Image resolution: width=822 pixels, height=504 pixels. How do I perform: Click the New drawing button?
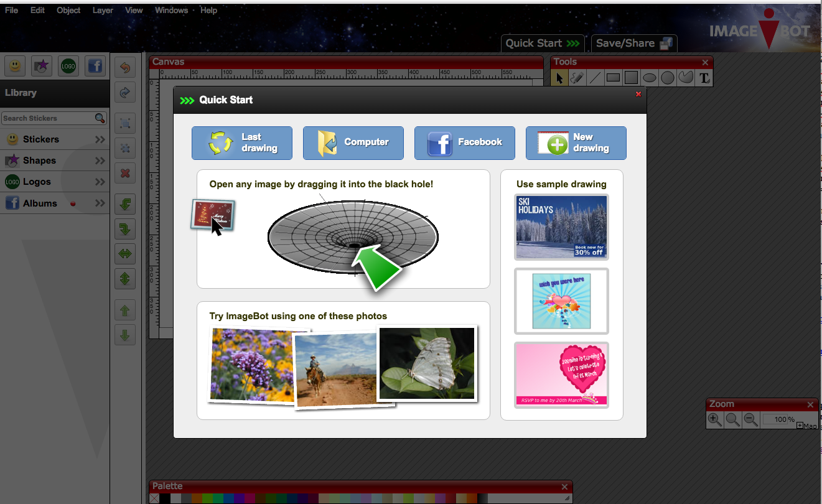tap(576, 142)
